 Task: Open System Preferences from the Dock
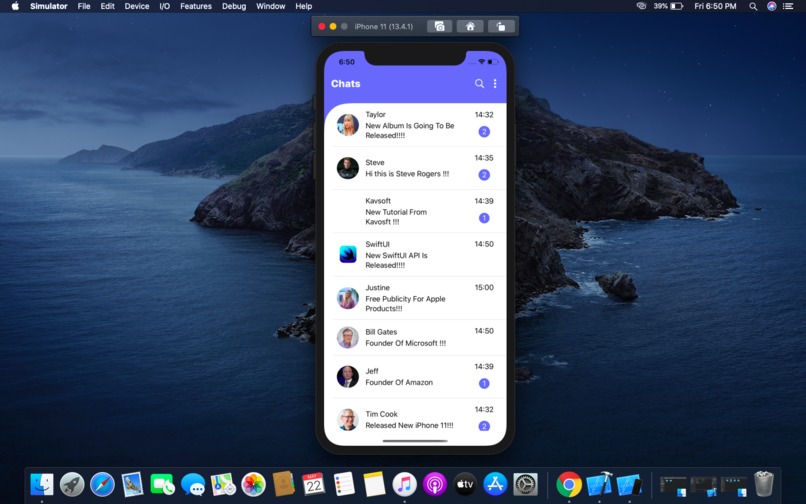tap(526, 484)
